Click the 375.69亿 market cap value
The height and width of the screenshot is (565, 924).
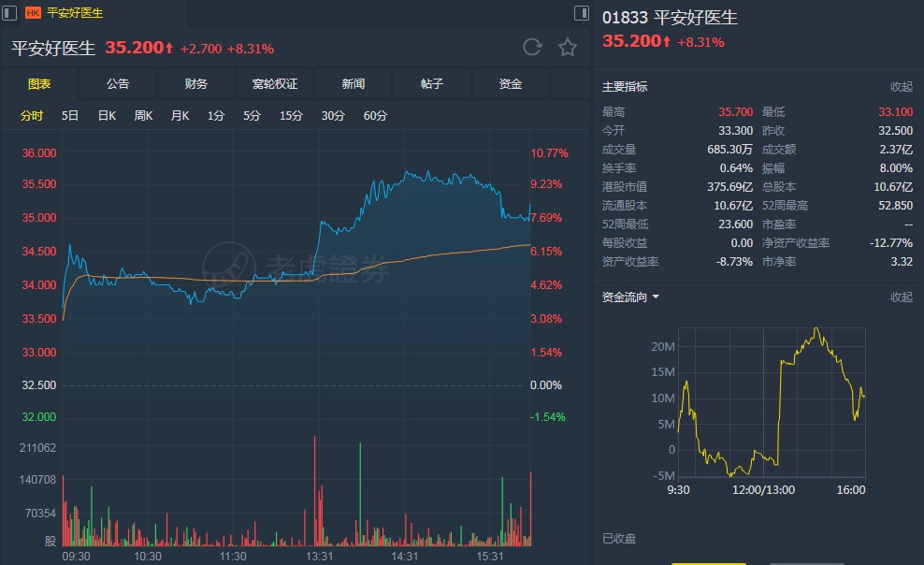point(730,187)
